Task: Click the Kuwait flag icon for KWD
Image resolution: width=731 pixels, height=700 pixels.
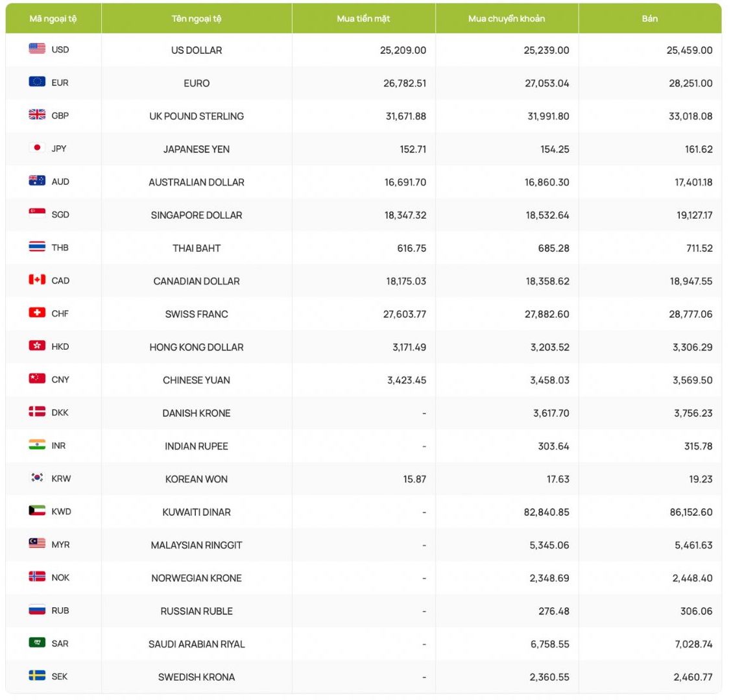Action: click(x=38, y=511)
